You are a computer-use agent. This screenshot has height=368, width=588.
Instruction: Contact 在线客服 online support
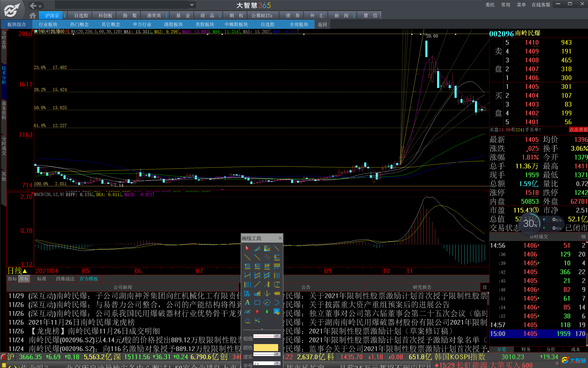pyautogui.click(x=541, y=5)
